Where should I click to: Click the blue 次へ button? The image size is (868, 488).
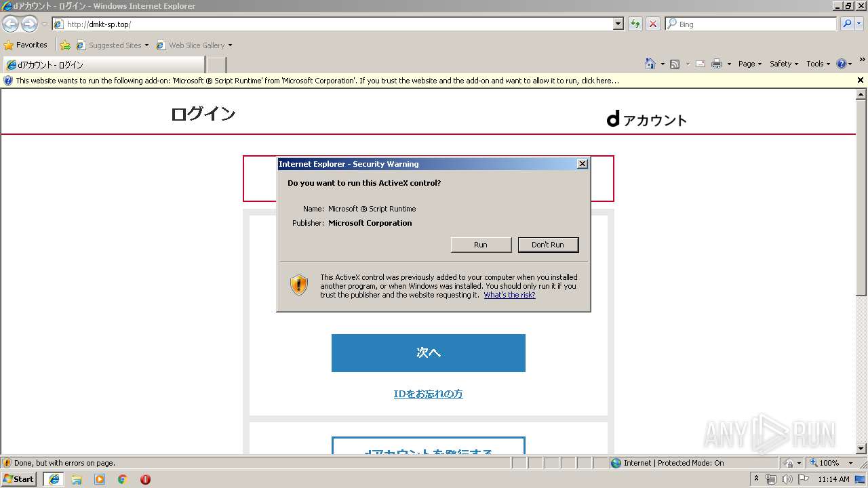[x=429, y=352]
